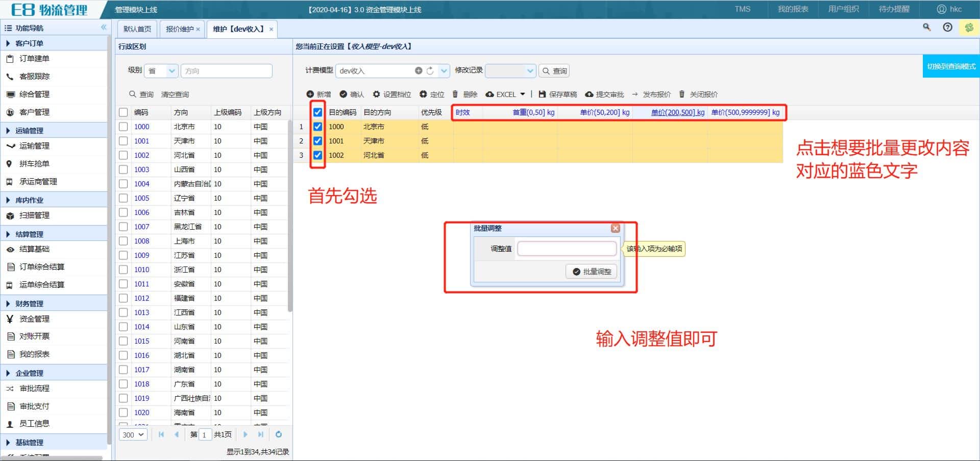Collapse the function navigation sidebar
The width and height of the screenshot is (980, 461).
pyautogui.click(x=104, y=28)
